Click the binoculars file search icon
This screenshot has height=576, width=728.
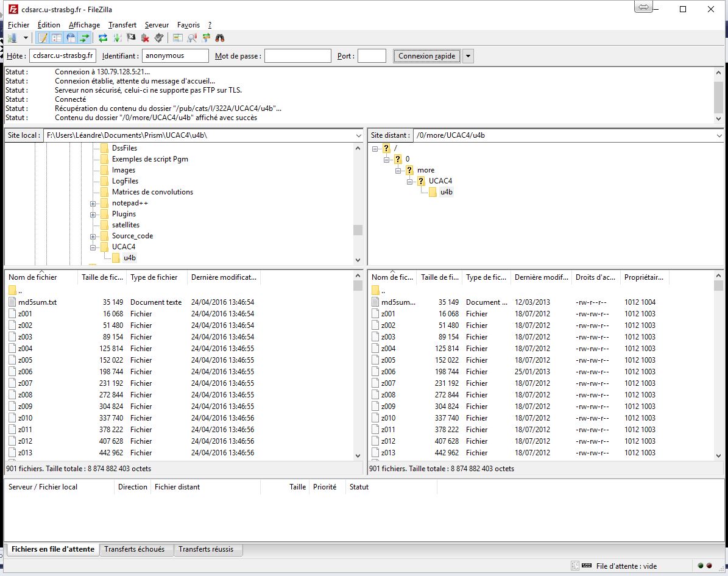[220, 38]
